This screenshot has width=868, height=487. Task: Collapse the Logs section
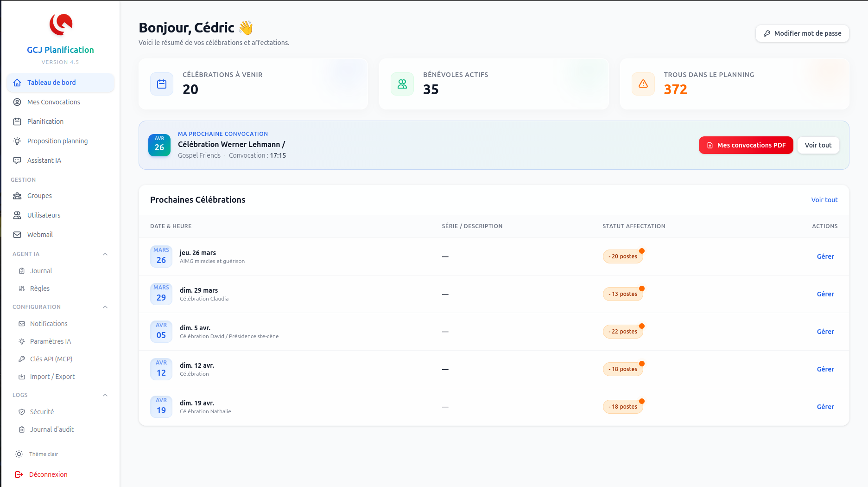pos(105,395)
